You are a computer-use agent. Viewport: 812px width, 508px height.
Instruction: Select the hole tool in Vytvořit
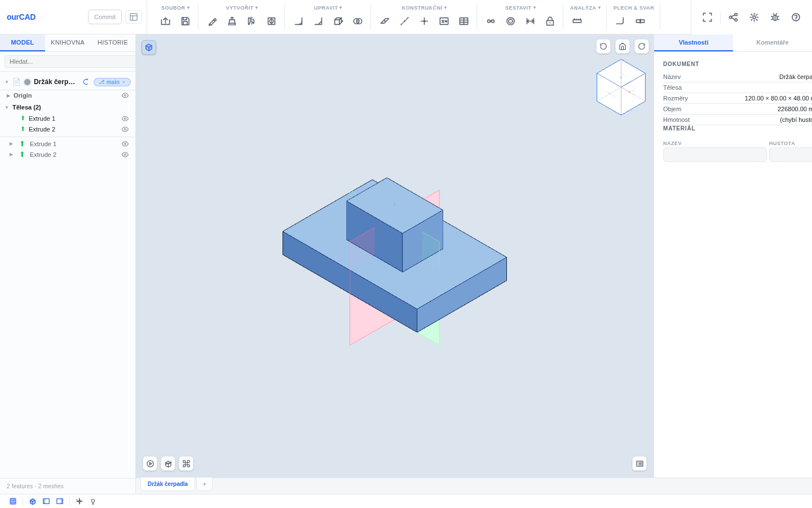coord(271,21)
